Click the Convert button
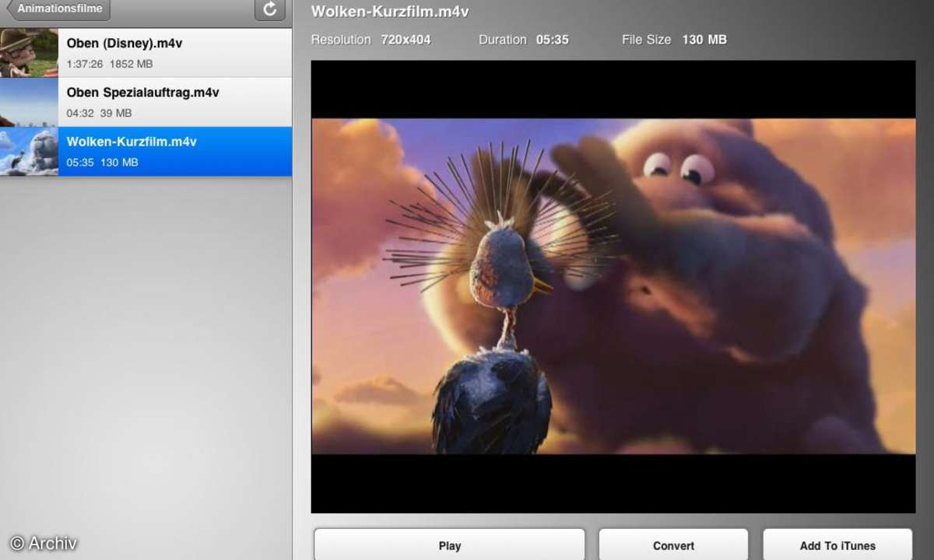This screenshot has width=934, height=560. point(673,545)
